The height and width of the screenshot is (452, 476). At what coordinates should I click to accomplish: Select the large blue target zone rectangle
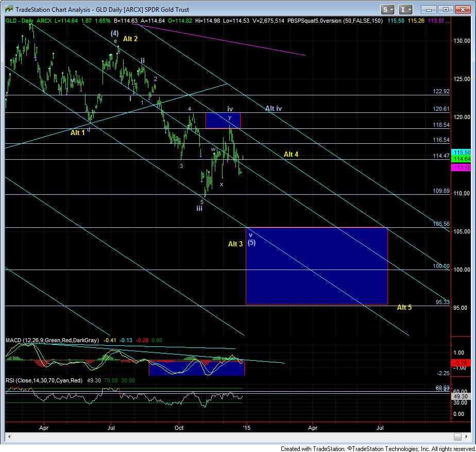click(x=317, y=266)
